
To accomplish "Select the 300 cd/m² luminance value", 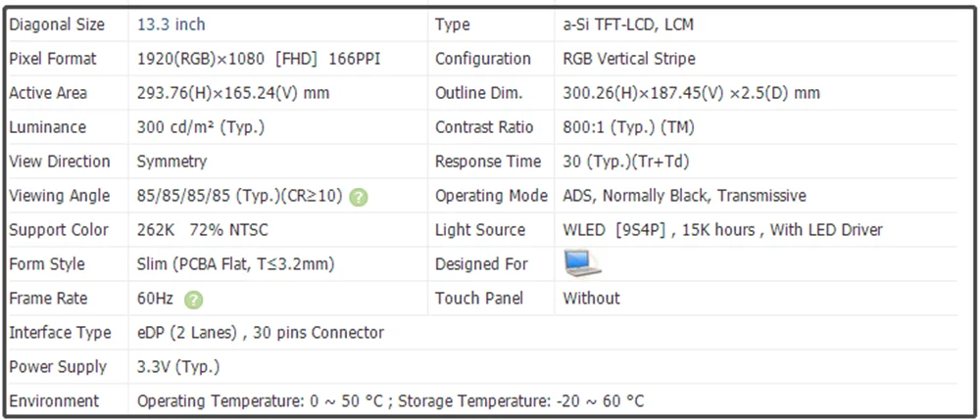I will (x=201, y=127).
